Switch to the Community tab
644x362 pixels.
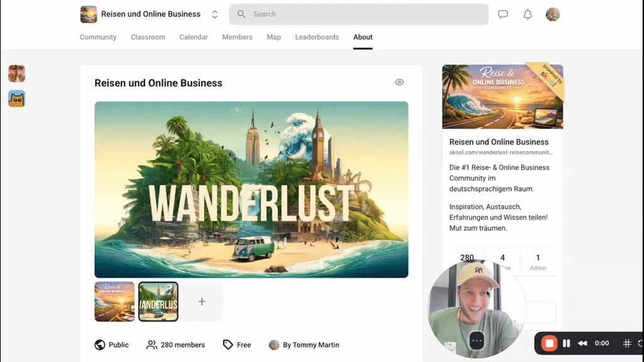98,37
